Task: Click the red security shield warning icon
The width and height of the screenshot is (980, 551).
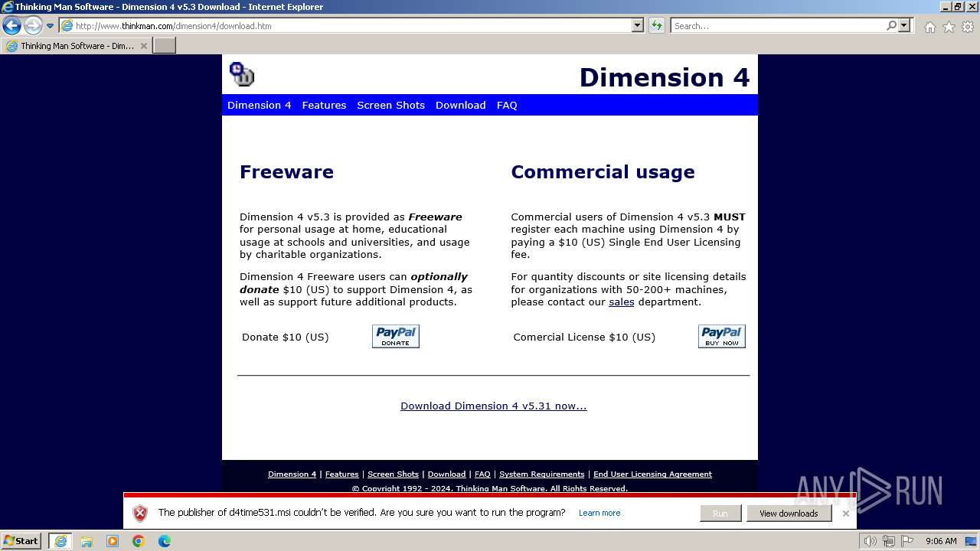Action: (x=139, y=513)
